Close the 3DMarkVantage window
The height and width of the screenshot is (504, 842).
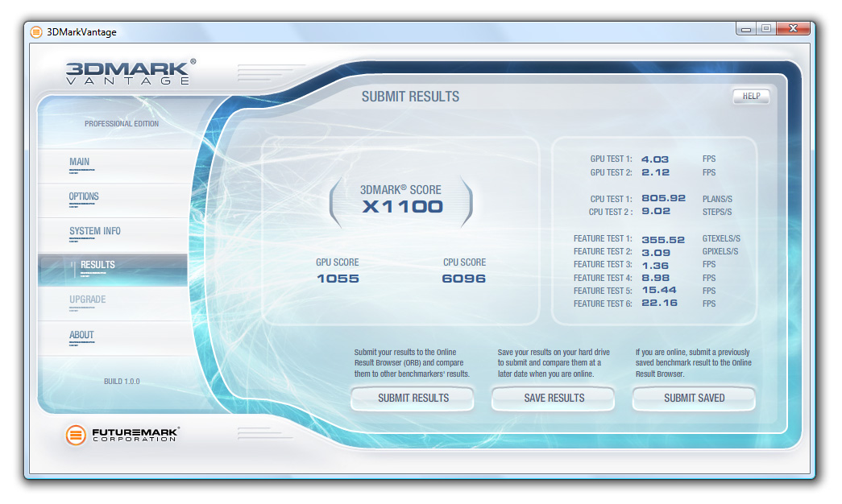(x=793, y=29)
